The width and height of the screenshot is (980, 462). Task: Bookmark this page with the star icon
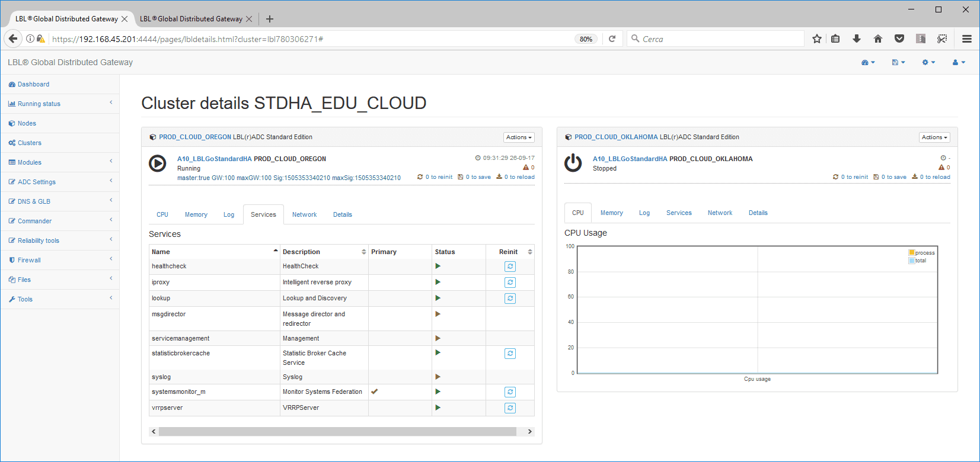(x=817, y=38)
